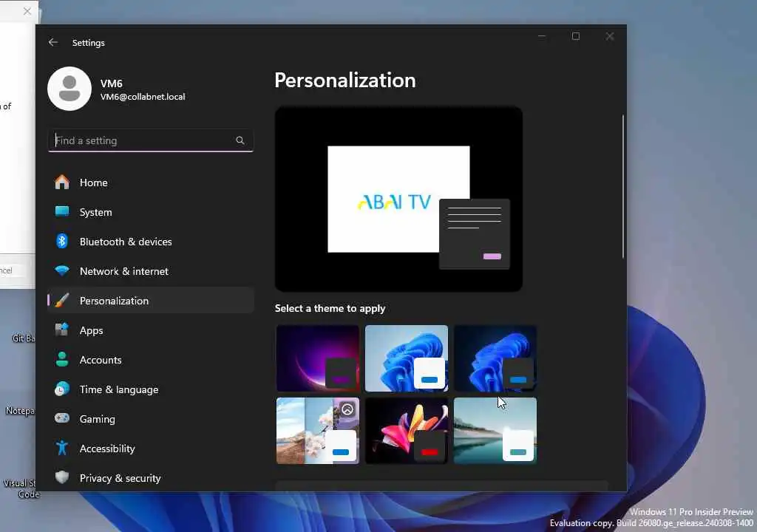Screen dimensions: 757x532
Task: Close the background dialog window
Action: click(27, 11)
